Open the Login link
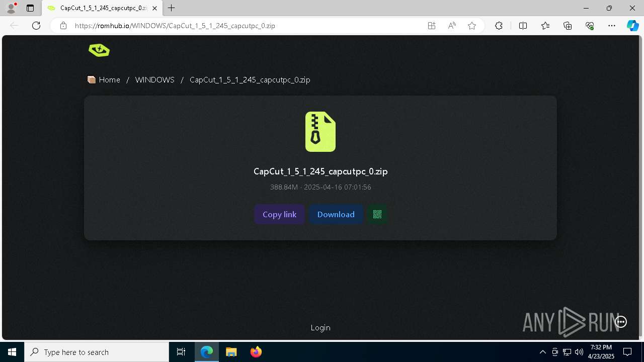 coord(320,328)
